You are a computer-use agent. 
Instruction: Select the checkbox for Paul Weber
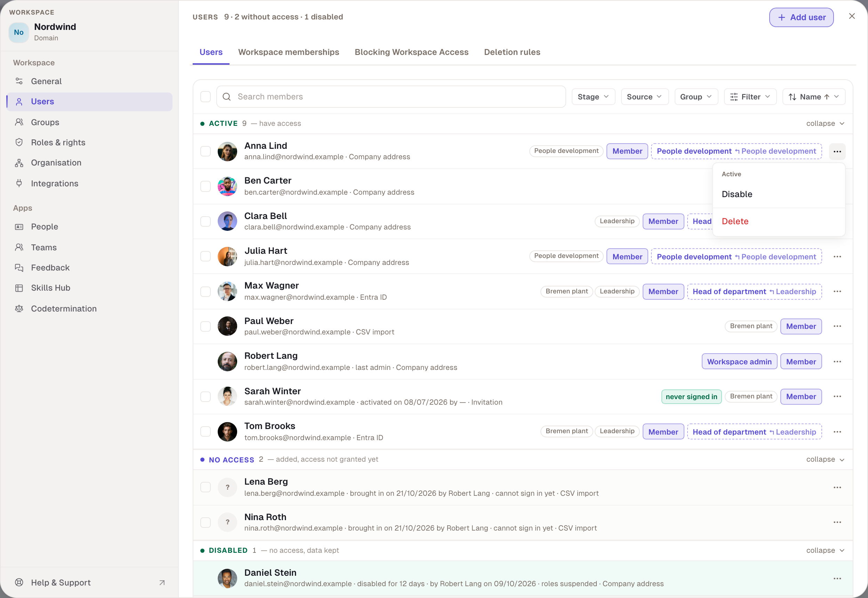click(206, 326)
